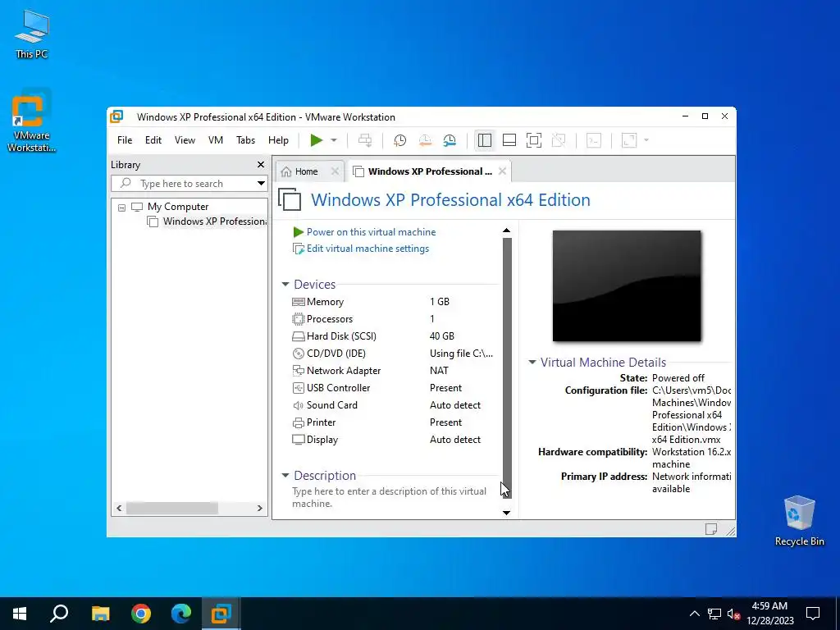Image resolution: width=840 pixels, height=630 pixels.
Task: Open File Explorer from the taskbar
Action: (100, 614)
